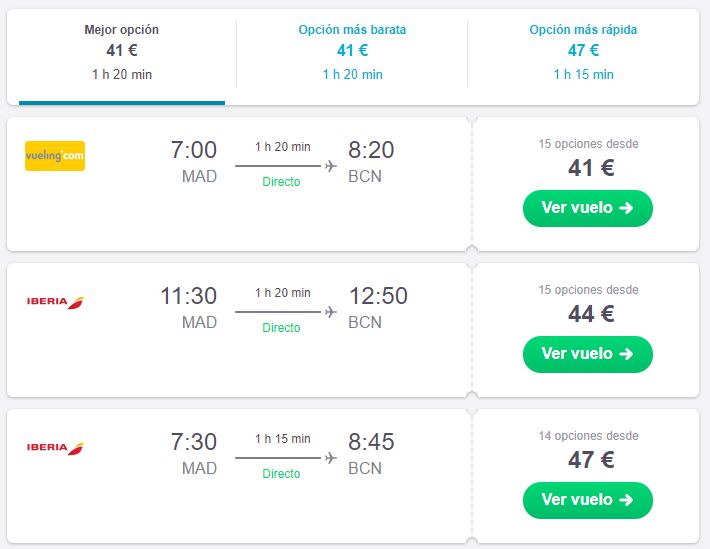Screen dimensions: 710x549
Task: Click the Iberia logo on the 11:30 flight
Action: tap(54, 302)
